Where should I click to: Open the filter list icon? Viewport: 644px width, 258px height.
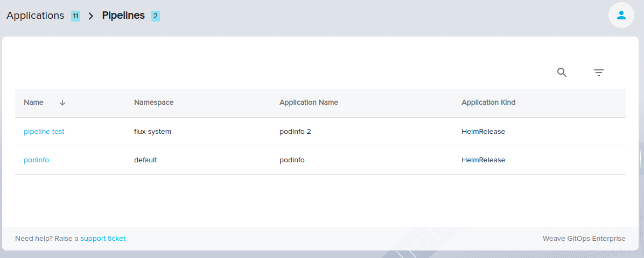click(x=598, y=73)
